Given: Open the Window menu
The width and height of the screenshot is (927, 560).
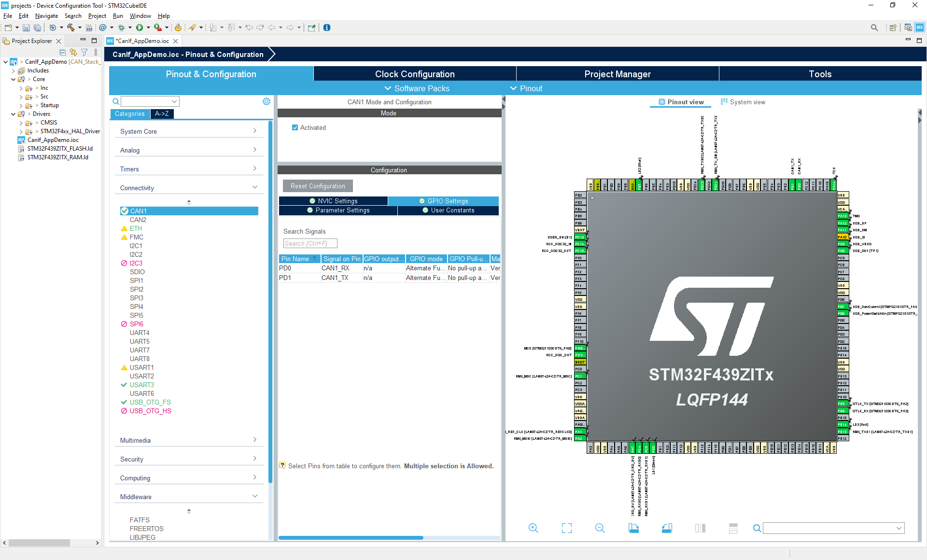Looking at the screenshot, I should [140, 16].
